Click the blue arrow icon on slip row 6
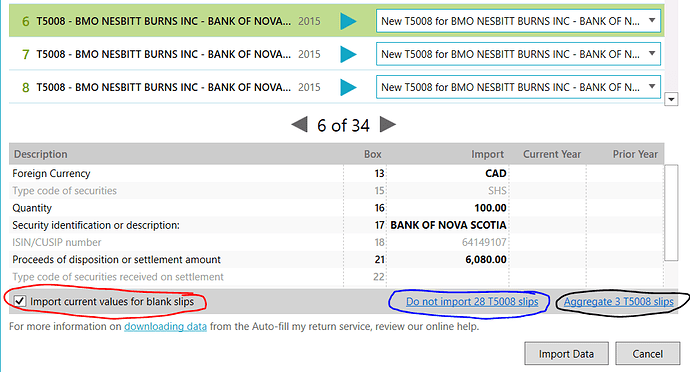 pyautogui.click(x=348, y=21)
